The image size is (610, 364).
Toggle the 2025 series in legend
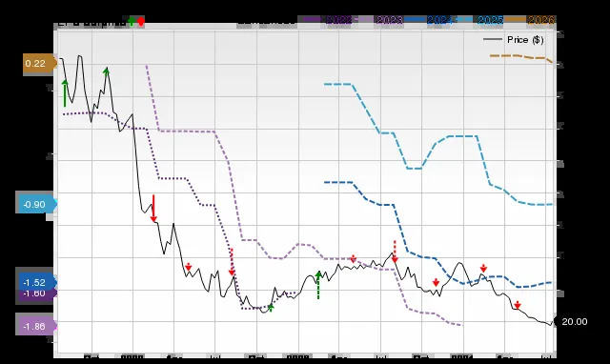tap(478, 20)
